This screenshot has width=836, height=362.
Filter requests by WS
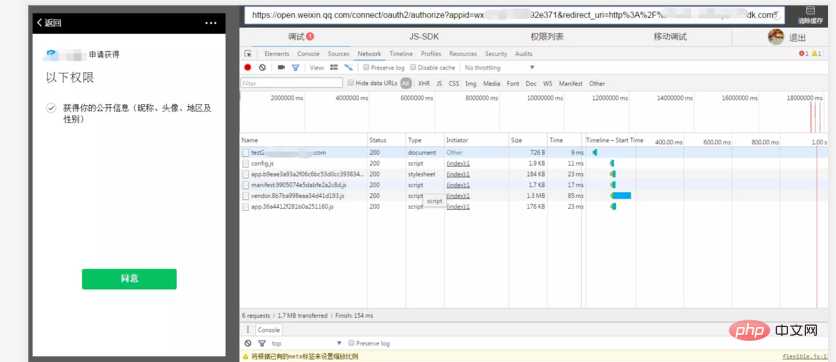[x=548, y=84]
